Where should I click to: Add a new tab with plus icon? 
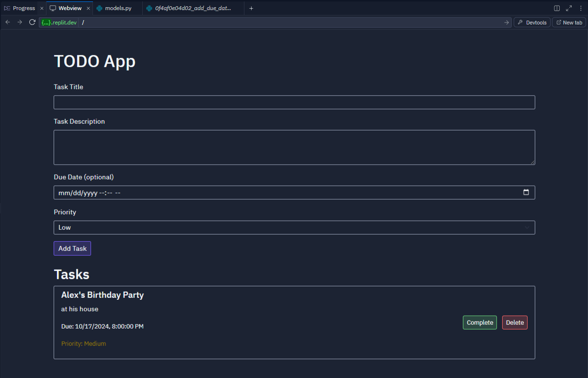tap(251, 8)
